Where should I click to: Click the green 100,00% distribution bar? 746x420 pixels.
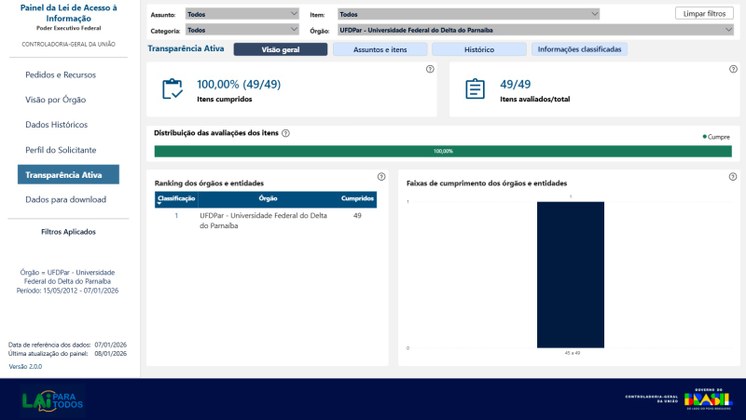pos(443,151)
